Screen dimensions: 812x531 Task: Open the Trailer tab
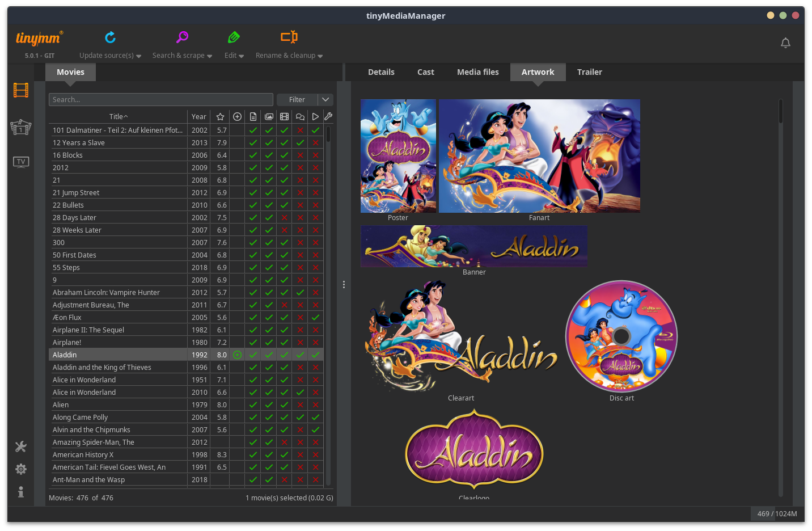(589, 72)
